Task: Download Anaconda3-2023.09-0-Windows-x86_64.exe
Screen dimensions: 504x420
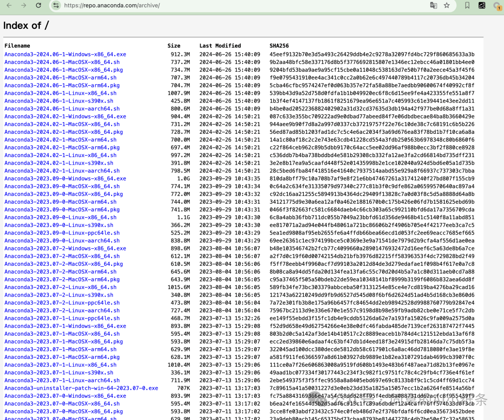Action: tap(65, 179)
